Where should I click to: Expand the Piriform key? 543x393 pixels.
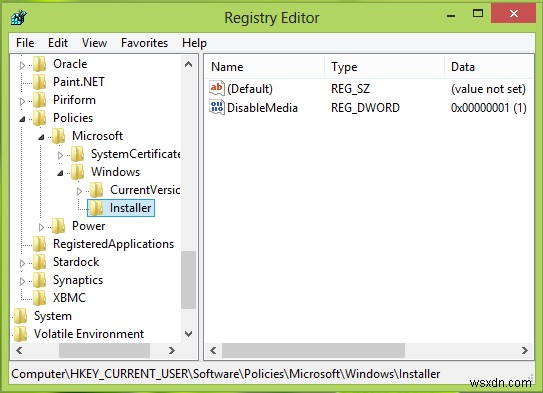click(x=23, y=101)
